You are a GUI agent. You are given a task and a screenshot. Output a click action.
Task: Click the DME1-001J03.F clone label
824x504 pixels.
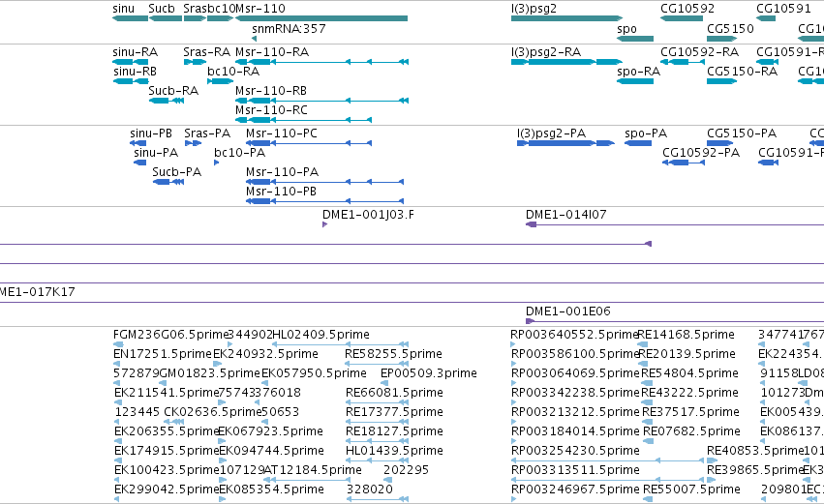tap(368, 215)
